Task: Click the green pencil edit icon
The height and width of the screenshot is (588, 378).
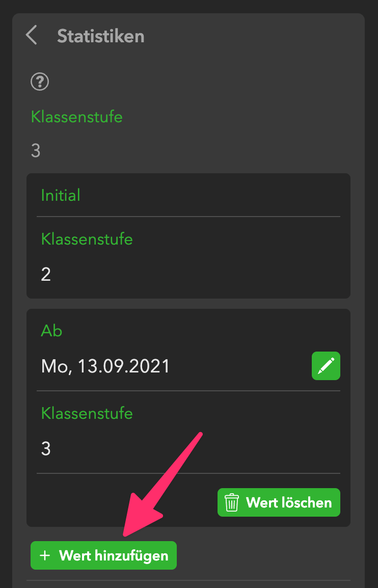Action: (x=326, y=366)
